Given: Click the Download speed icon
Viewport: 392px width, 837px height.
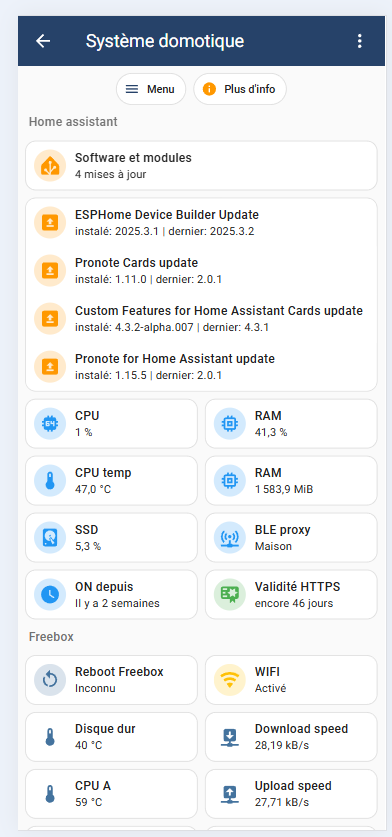Looking at the screenshot, I should (x=230, y=737).
